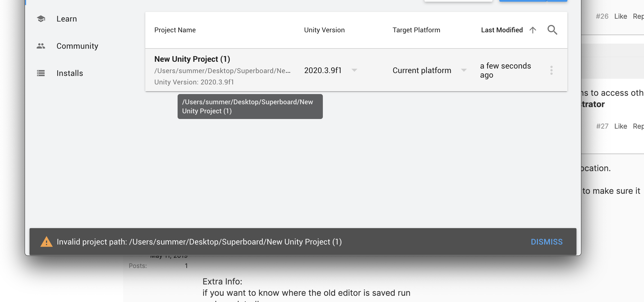The width and height of the screenshot is (644, 302).
Task: Sort by Target Platform column header
Action: 416,30
